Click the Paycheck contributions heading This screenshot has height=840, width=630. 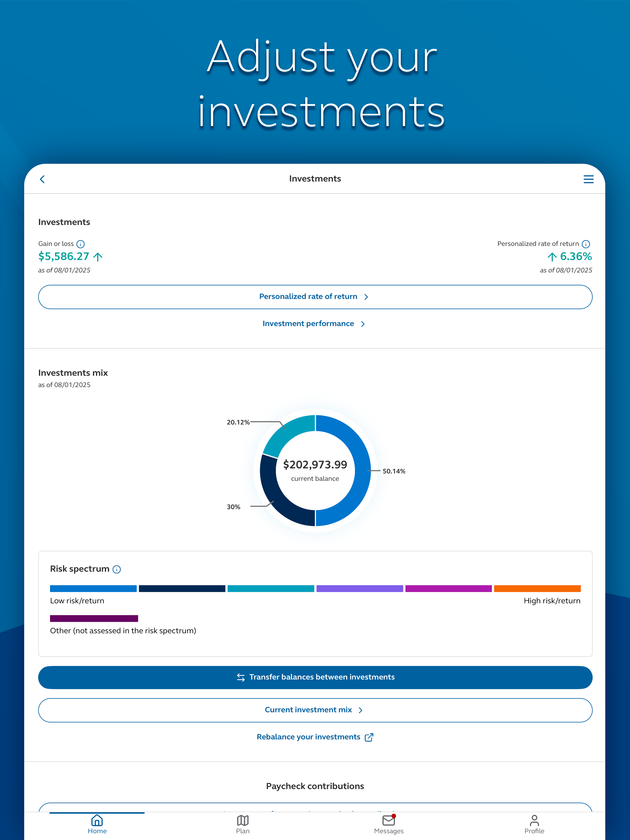tap(315, 786)
